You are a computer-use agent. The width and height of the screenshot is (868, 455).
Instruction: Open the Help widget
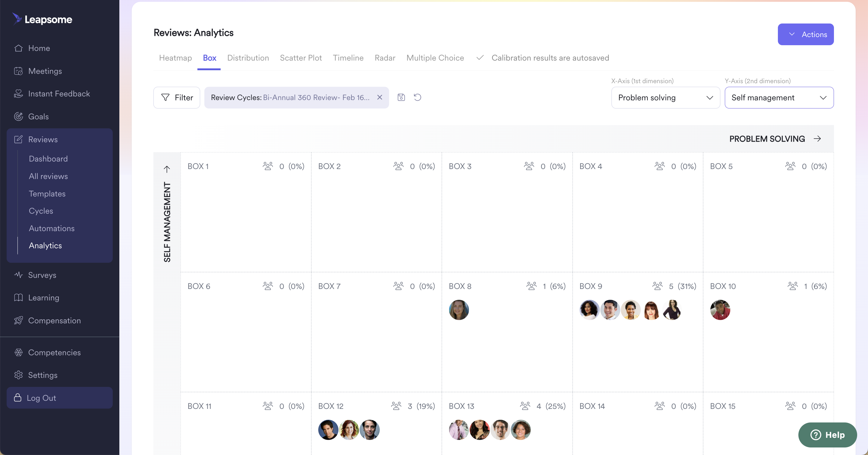(827, 435)
